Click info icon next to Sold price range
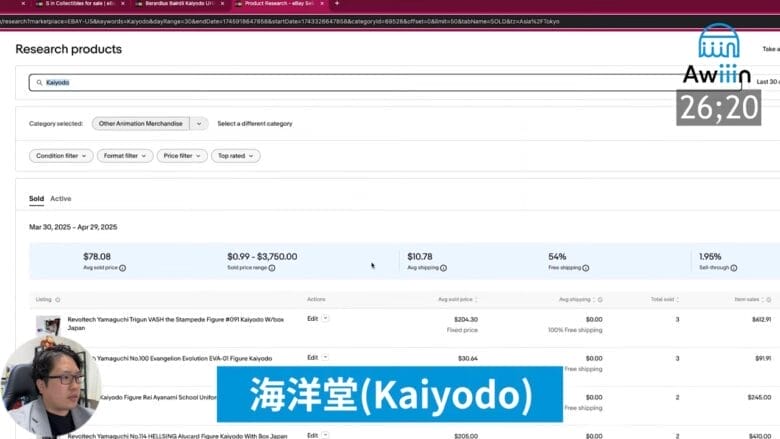 point(272,268)
